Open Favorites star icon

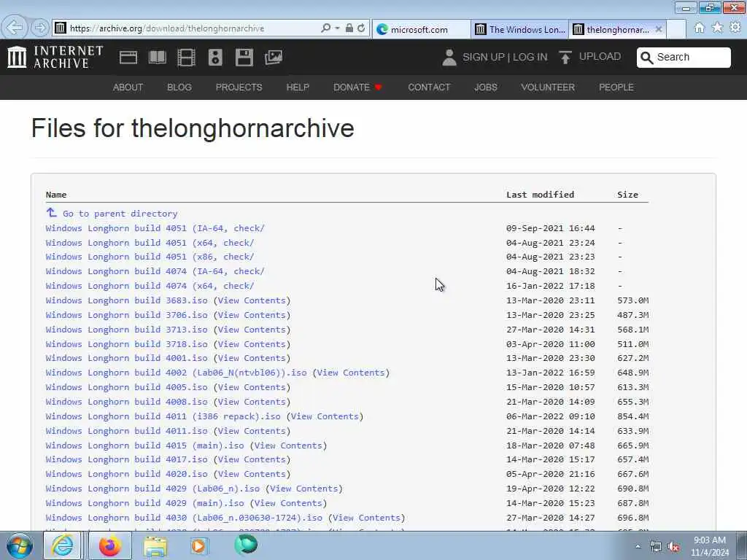(717, 28)
